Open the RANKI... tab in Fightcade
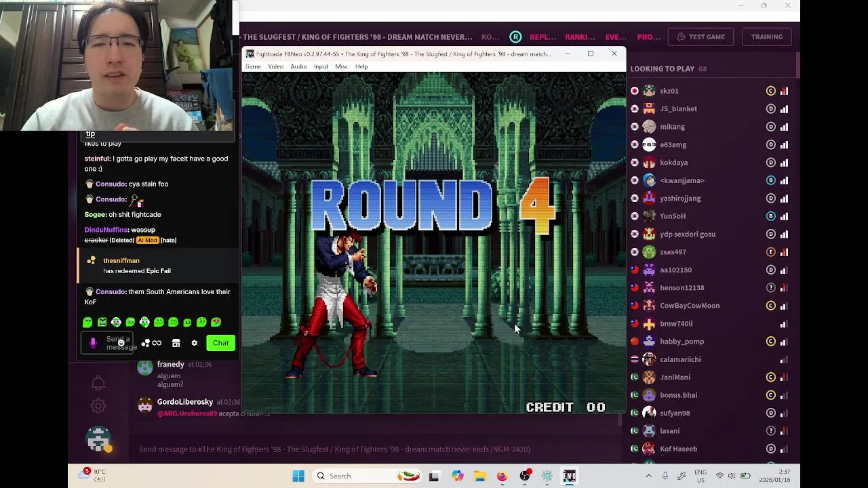 tap(580, 37)
